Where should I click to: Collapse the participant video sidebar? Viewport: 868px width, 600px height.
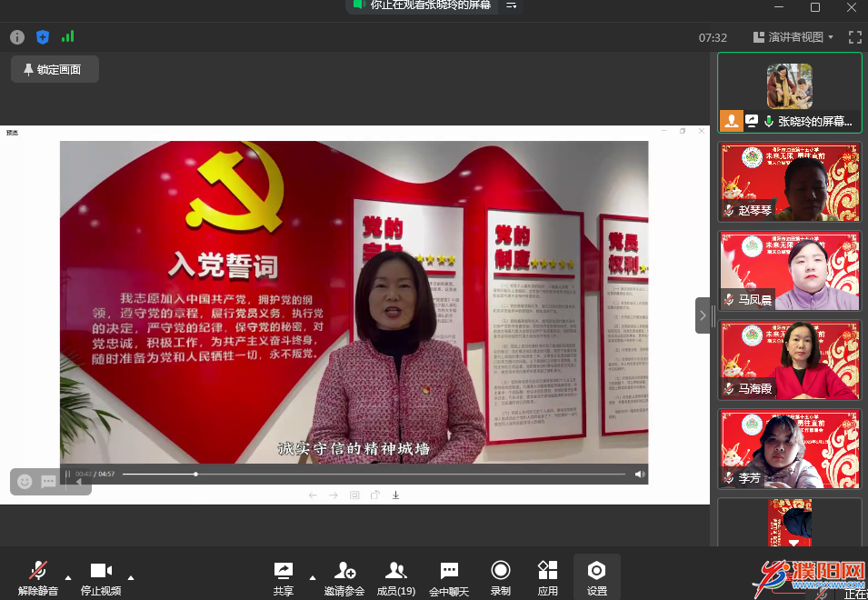tap(703, 315)
